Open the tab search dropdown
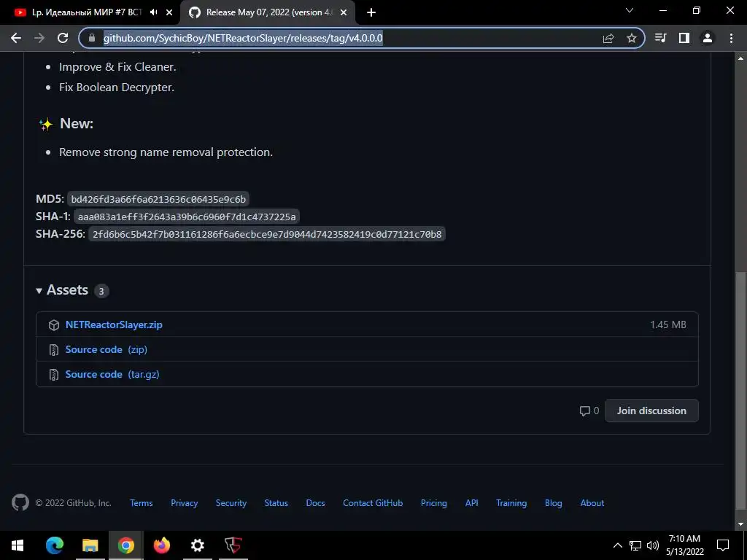 tap(630, 10)
